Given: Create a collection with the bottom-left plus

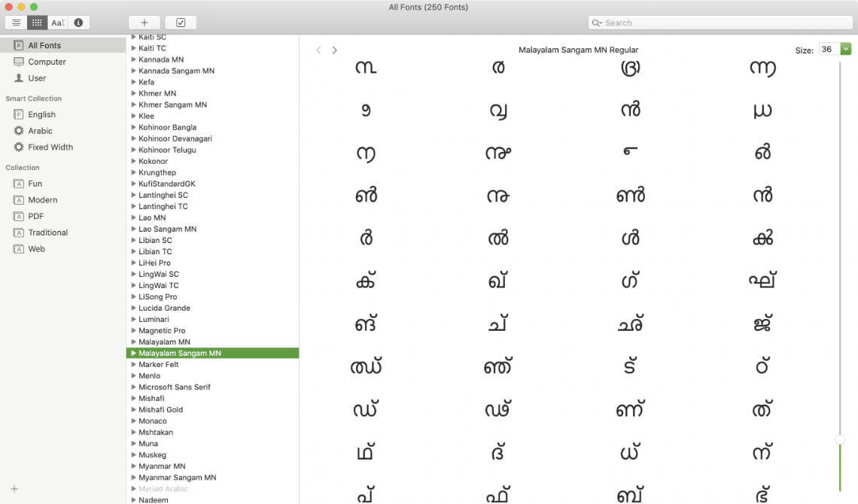Looking at the screenshot, I should coord(14,489).
